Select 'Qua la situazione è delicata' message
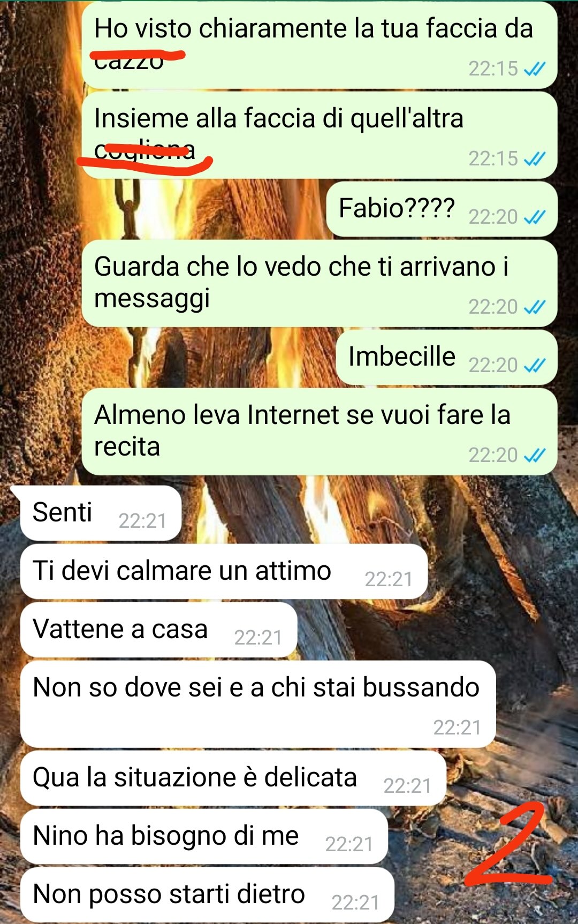The height and width of the screenshot is (924, 578). 233,778
